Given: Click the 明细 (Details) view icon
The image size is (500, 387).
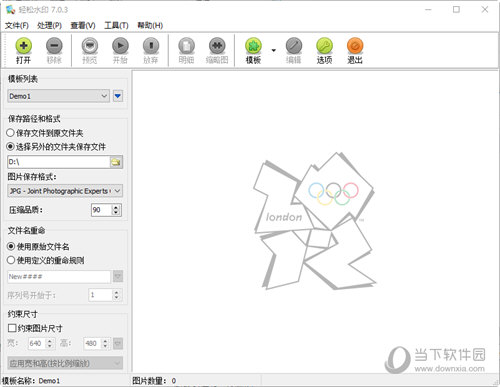Looking at the screenshot, I should tap(186, 45).
